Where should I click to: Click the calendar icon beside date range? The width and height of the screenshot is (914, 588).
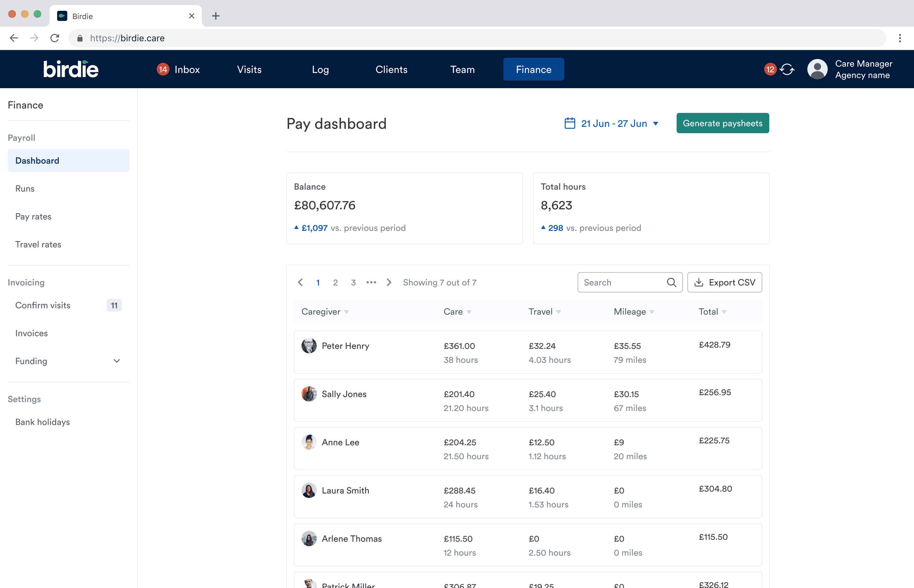[569, 123]
